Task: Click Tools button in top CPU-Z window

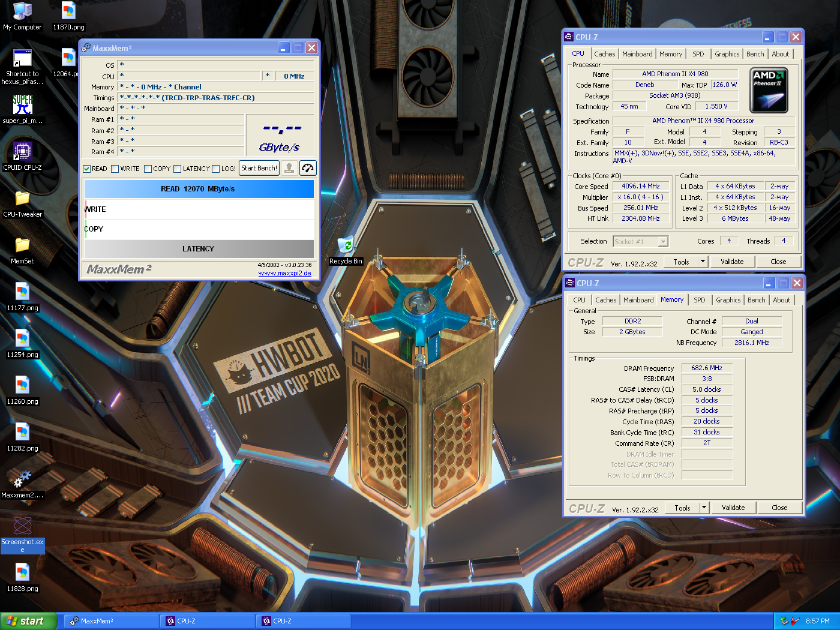Action: [x=681, y=262]
